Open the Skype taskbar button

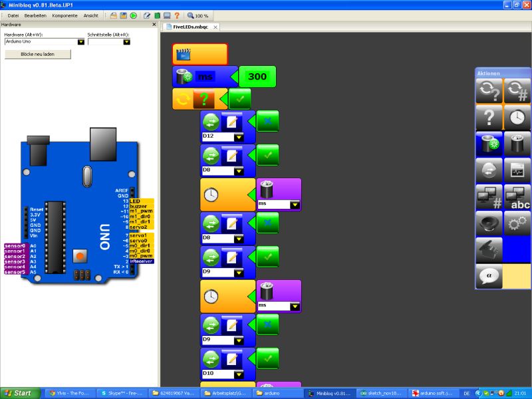click(x=123, y=393)
